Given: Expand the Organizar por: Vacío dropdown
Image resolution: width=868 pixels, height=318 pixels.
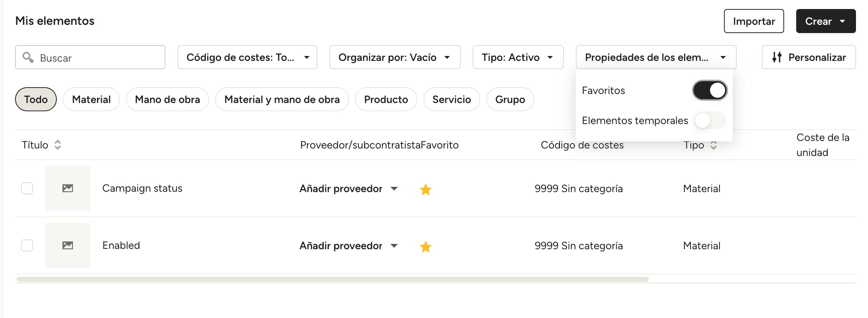Looking at the screenshot, I should (x=395, y=57).
